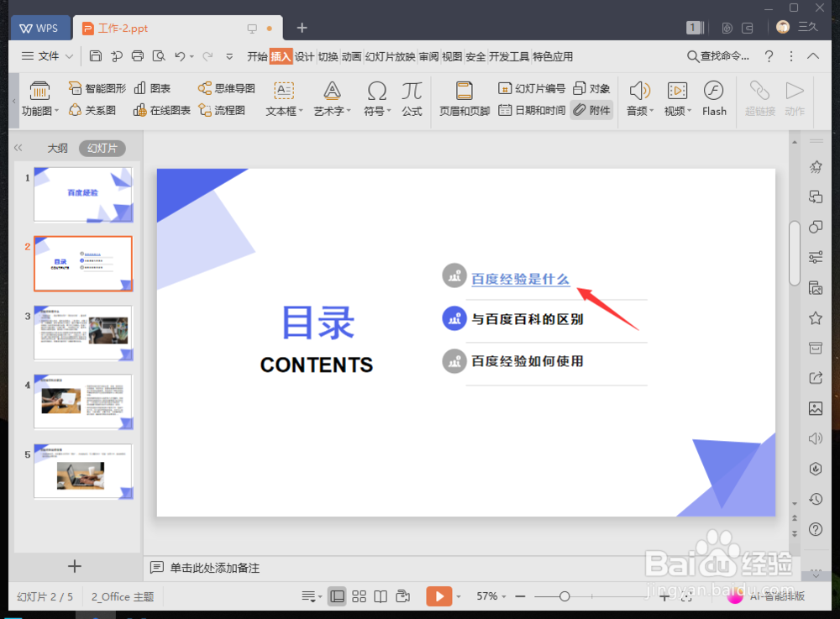Open Print Preview icon

point(159,56)
